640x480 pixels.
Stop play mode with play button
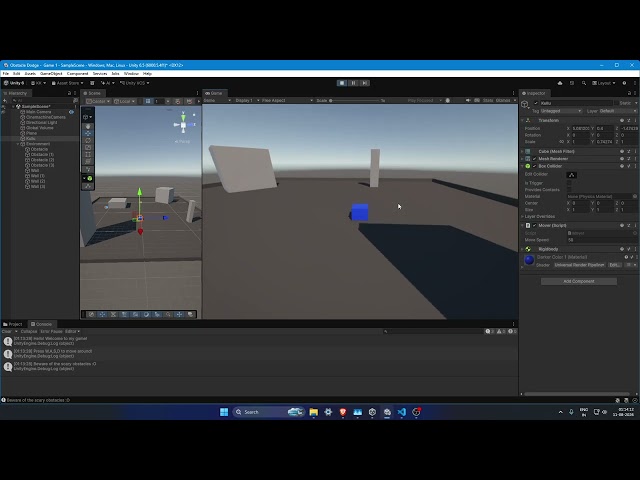(342, 83)
